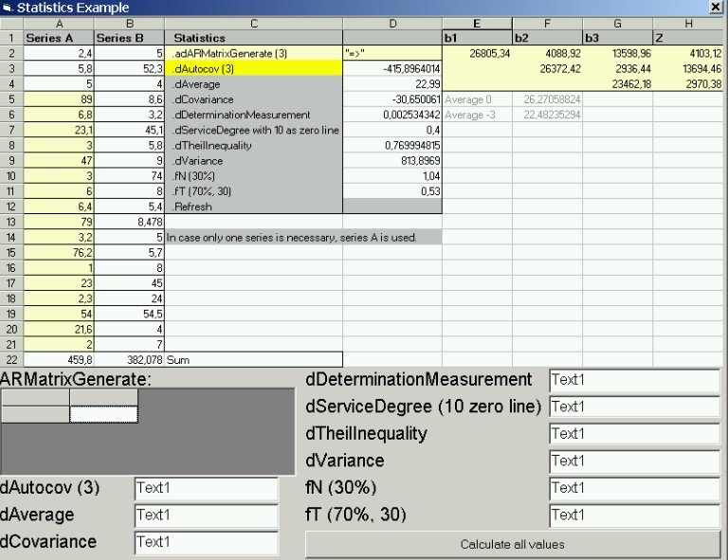The width and height of the screenshot is (728, 560).
Task: Click the Z header cell
Action: [x=688, y=38]
